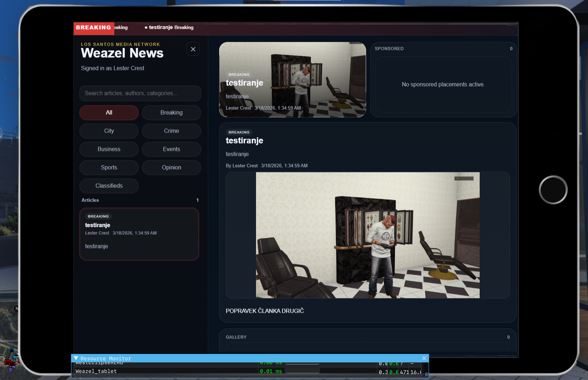The image size is (588, 380).
Task: Click "No sponsored placements active." message
Action: pyautogui.click(x=443, y=84)
